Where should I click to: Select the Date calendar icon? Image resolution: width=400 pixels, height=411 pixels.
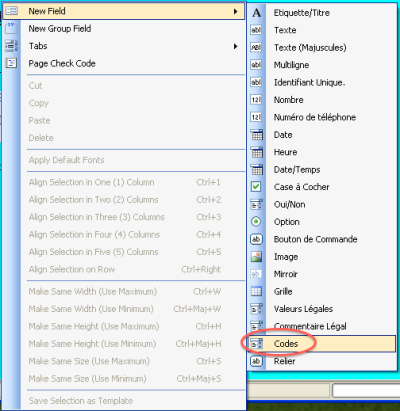point(256,135)
